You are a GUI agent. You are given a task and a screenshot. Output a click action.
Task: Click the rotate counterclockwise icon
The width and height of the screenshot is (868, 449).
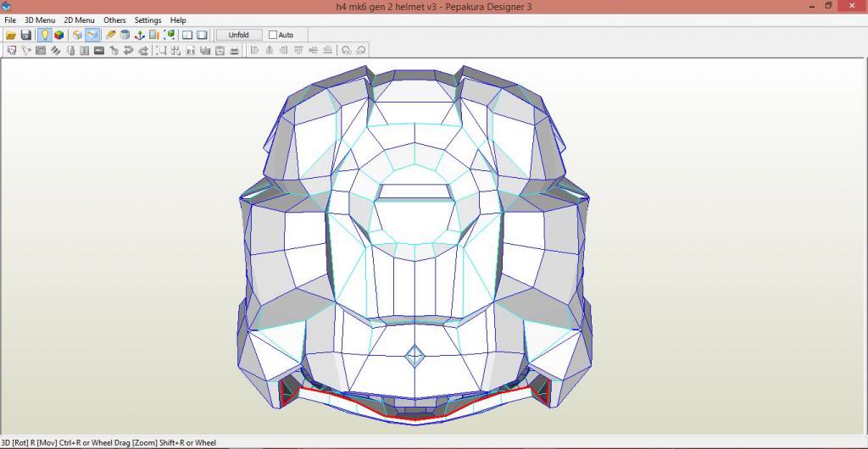[x=347, y=50]
